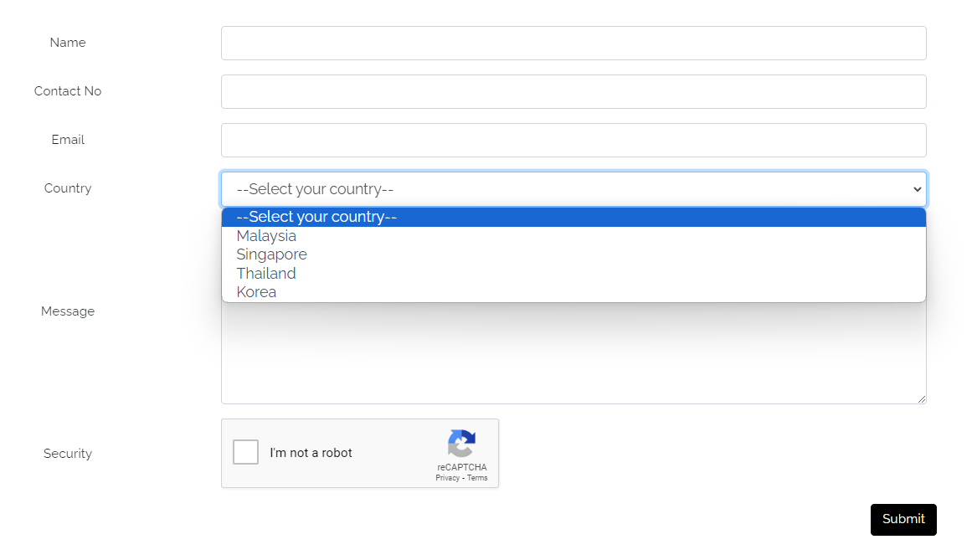Choose the --Select your country-- placeholder option
Screen dimensions: 972x560
click(316, 217)
